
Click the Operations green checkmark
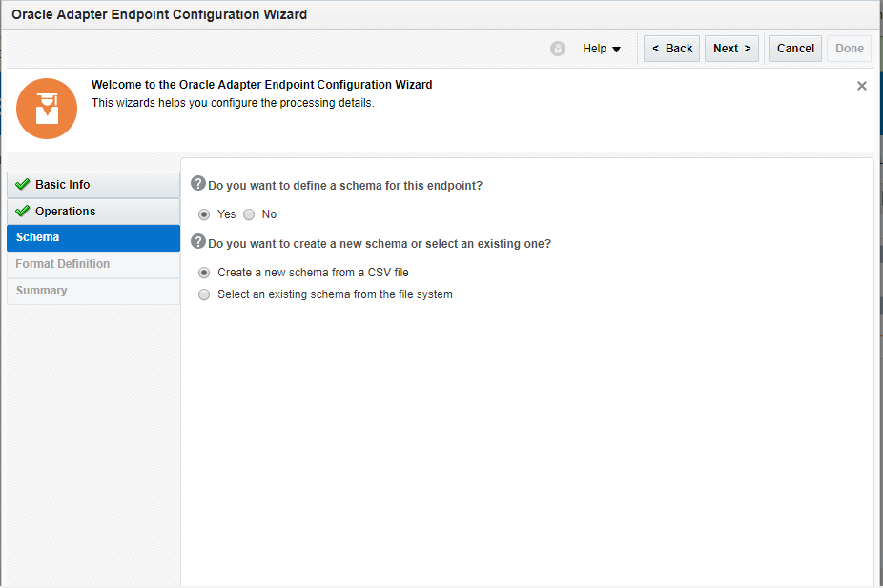[x=23, y=211]
